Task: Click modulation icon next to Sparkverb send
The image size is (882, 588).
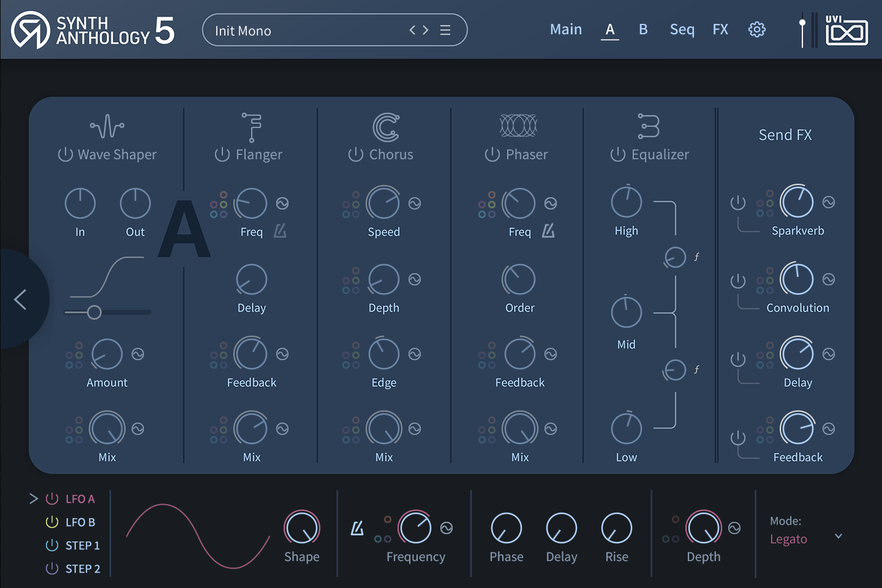Action: (829, 202)
